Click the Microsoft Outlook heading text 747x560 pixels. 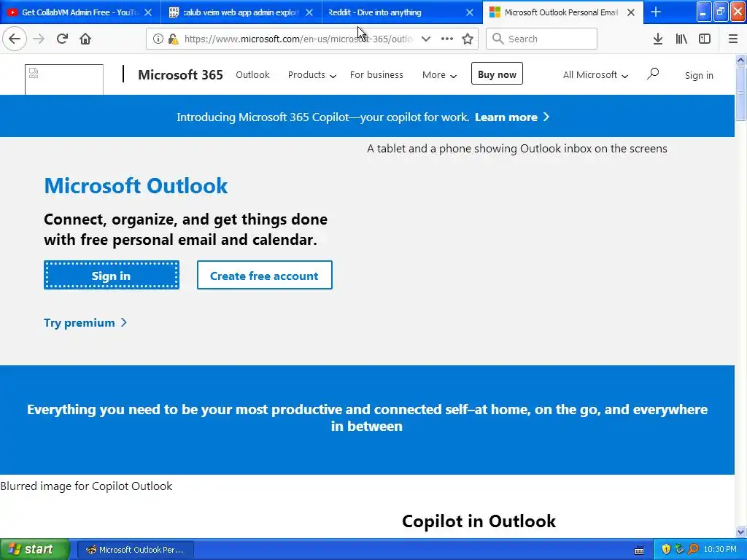coord(136,186)
